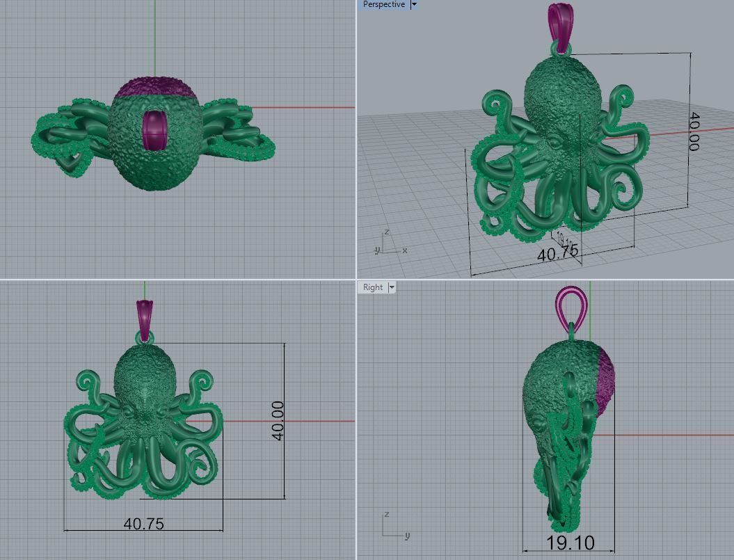The width and height of the screenshot is (734, 560).
Task: Click the Right viewport title label
Action: pos(373,287)
